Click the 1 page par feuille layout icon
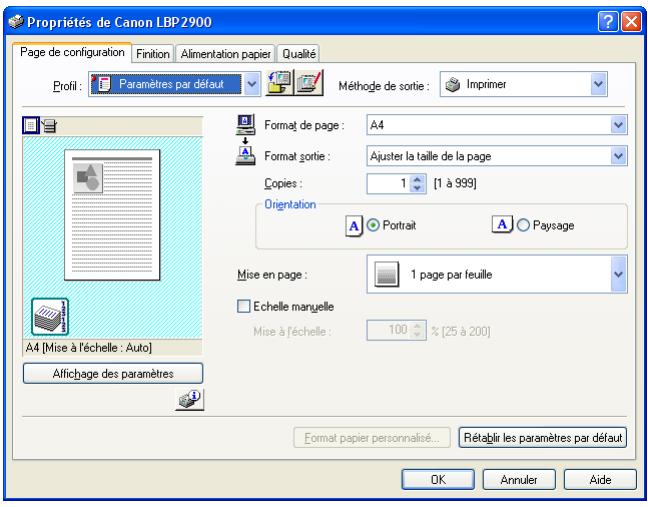 [386, 274]
